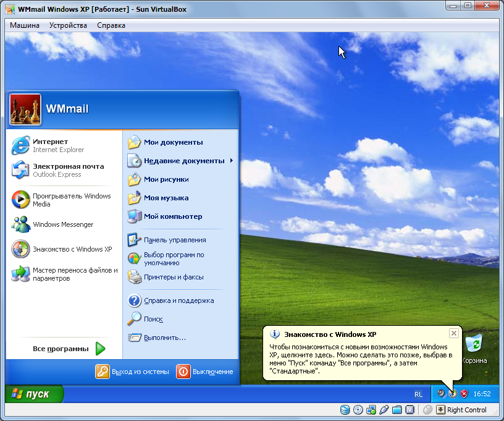
Task: Click the пуск Start button
Action: click(35, 394)
